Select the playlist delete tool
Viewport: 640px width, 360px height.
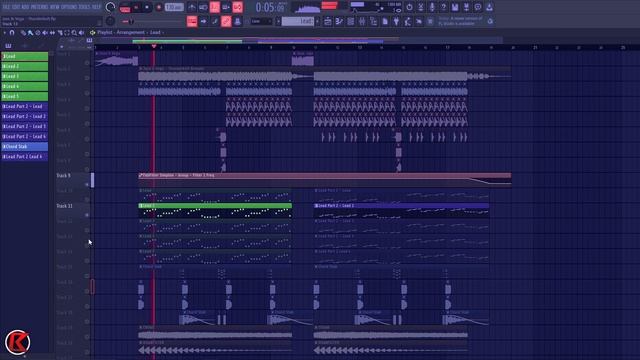pos(38,33)
